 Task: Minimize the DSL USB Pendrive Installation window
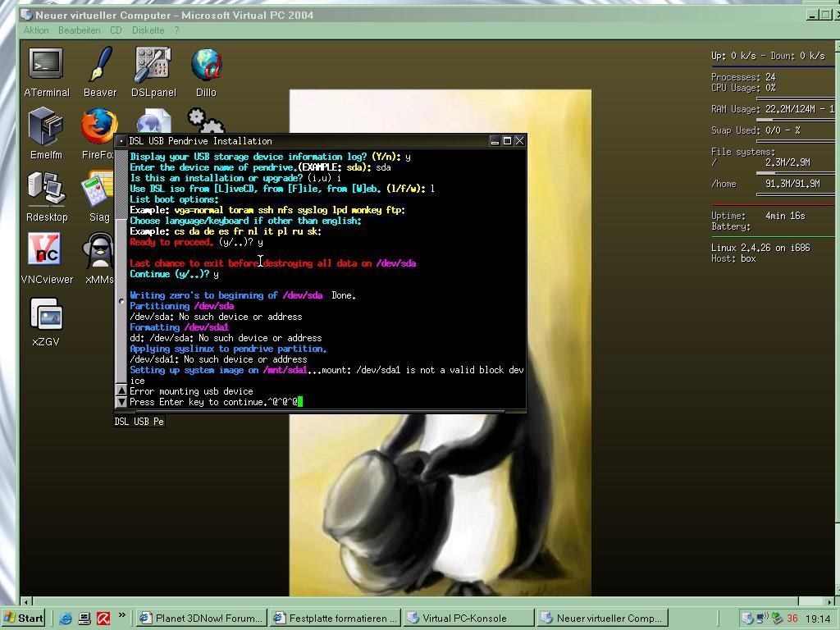tap(495, 141)
